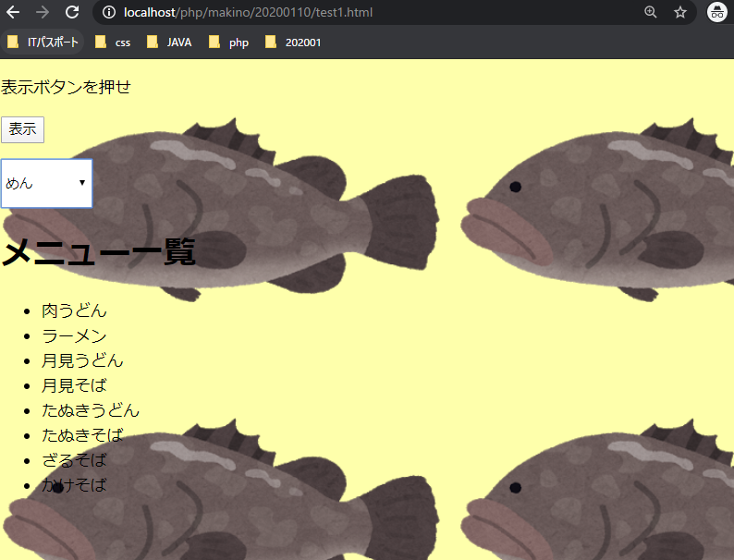The height and width of the screenshot is (560, 734).
Task: Click the たぬきそば list item
Action: coord(82,435)
